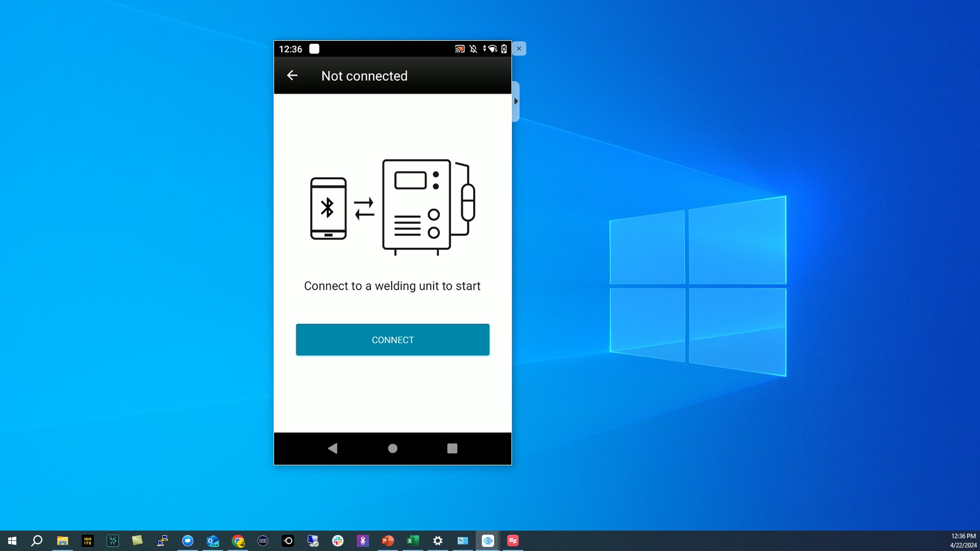Image resolution: width=980 pixels, height=551 pixels.
Task: Tap the 'Connect to a welding unit to start' text
Action: pyautogui.click(x=393, y=286)
